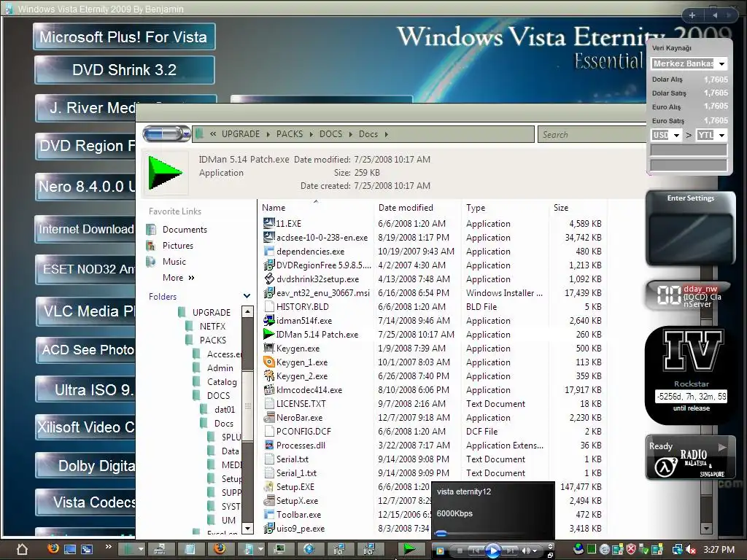Open breadcrumb arrow after Docs
The image size is (747, 560).
pyautogui.click(x=387, y=134)
